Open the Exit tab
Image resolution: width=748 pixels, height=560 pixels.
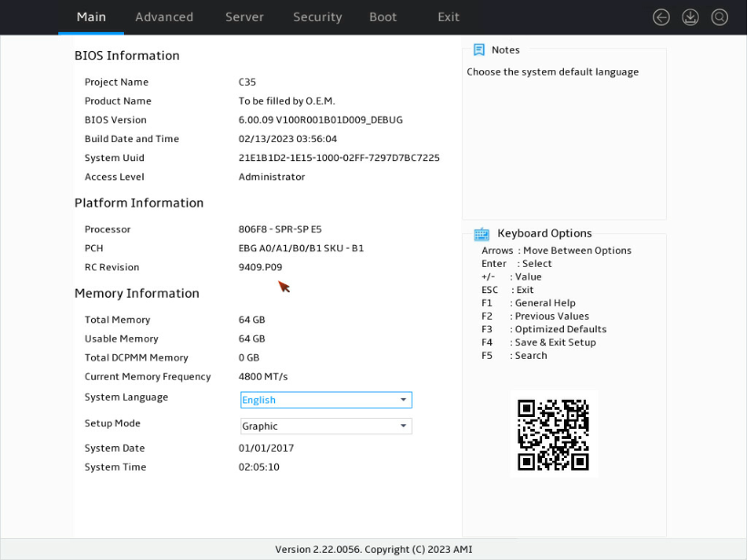point(448,17)
